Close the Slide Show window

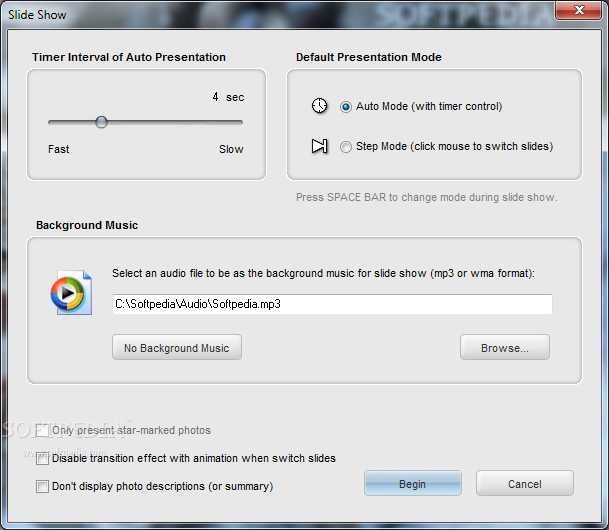(579, 10)
